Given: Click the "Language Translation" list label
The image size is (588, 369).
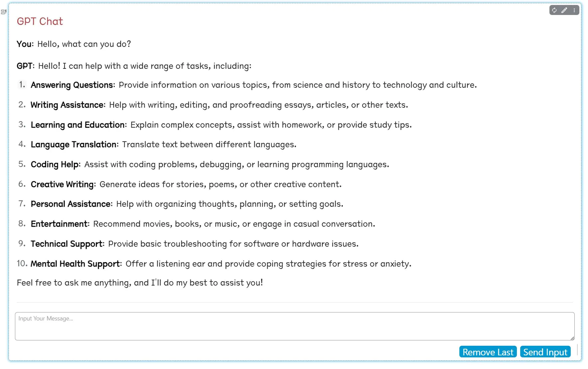Looking at the screenshot, I should (x=73, y=145).
